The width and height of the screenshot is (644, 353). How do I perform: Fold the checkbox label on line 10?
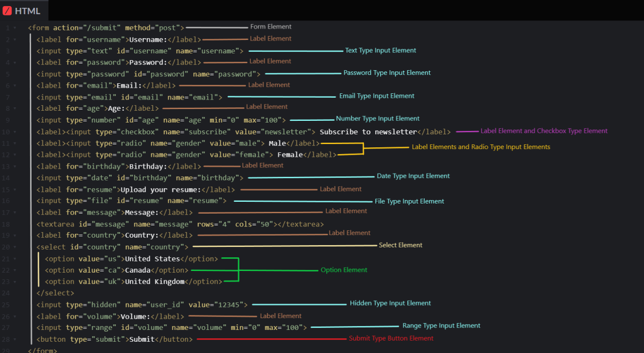click(x=15, y=132)
